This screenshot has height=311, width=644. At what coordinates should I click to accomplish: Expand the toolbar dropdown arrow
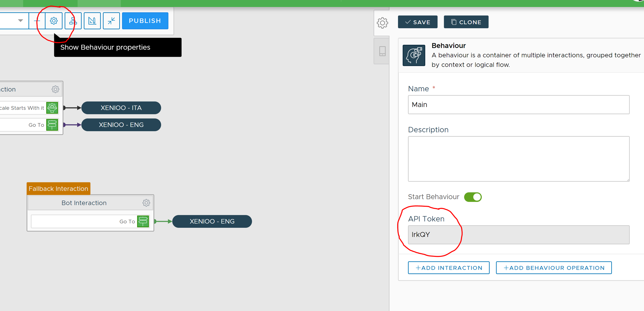(20, 21)
